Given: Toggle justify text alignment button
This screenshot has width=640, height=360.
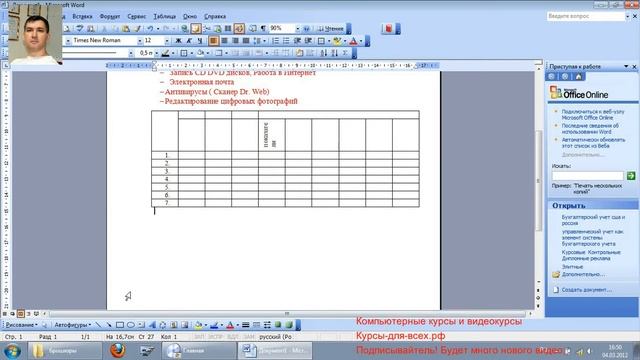Looking at the screenshot, I should (x=246, y=41).
